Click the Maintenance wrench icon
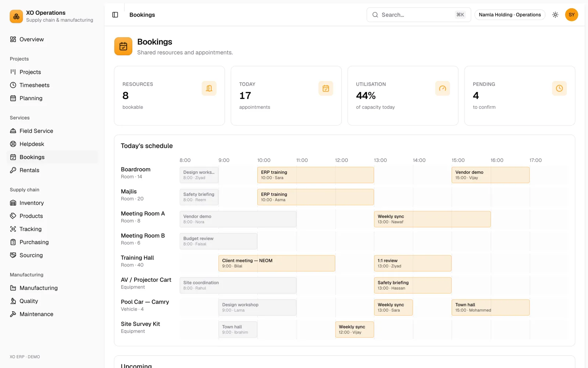This screenshot has width=588, height=368. pos(13,314)
